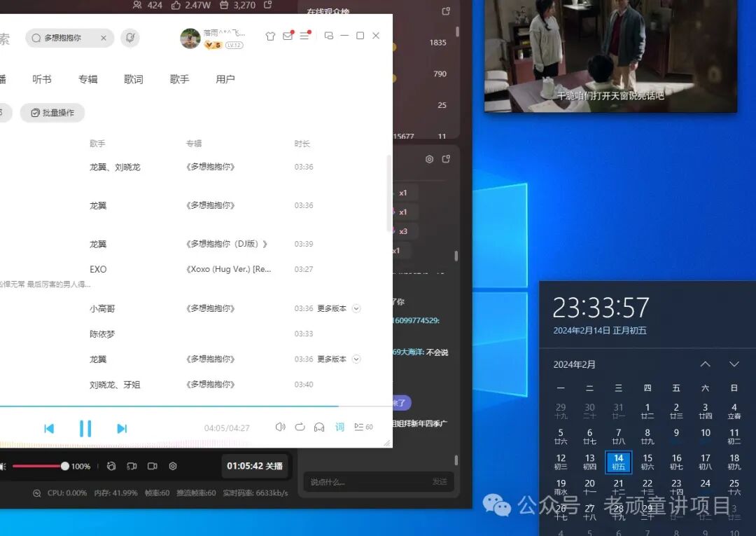756x536 pixels.
Task: Toggle the repeat/loop playback mode
Action: [300, 427]
